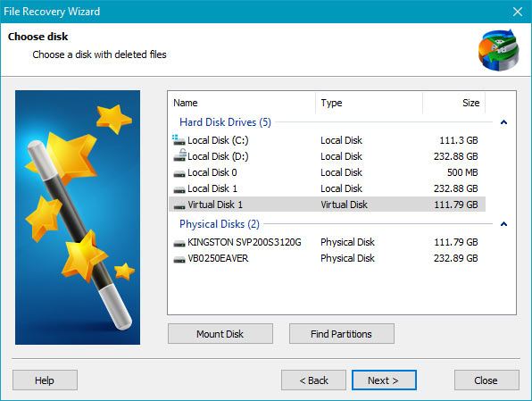Click the Local Disk (D:) drive icon
The height and width of the screenshot is (401, 532).
pos(179,155)
